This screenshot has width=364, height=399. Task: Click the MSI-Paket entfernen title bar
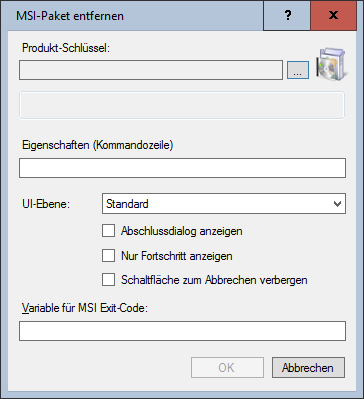pyautogui.click(x=133, y=16)
